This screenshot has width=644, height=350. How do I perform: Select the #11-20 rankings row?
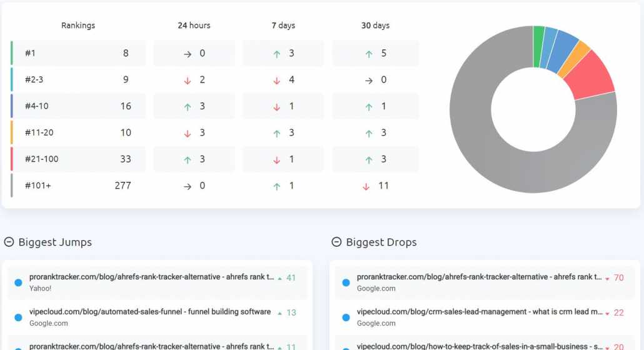tap(78, 132)
